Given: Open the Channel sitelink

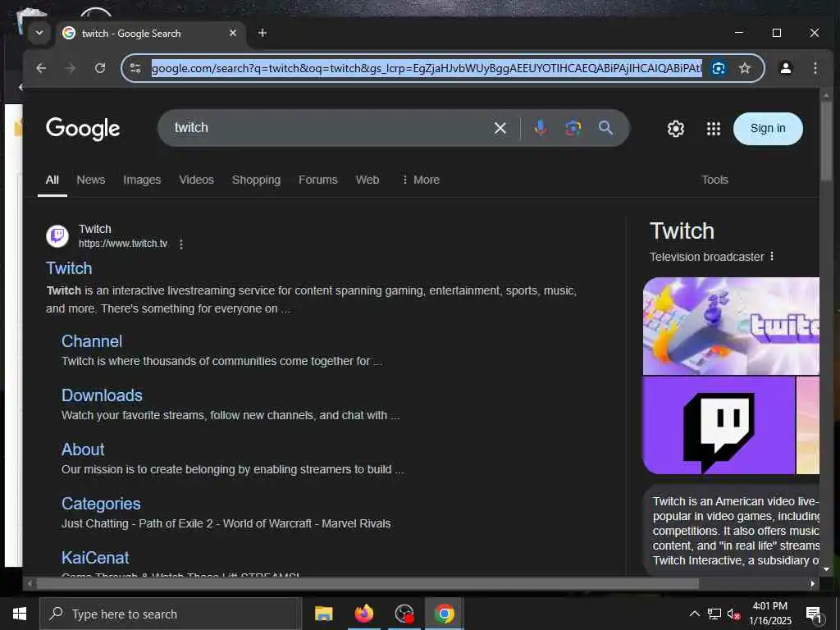Looking at the screenshot, I should (92, 341).
